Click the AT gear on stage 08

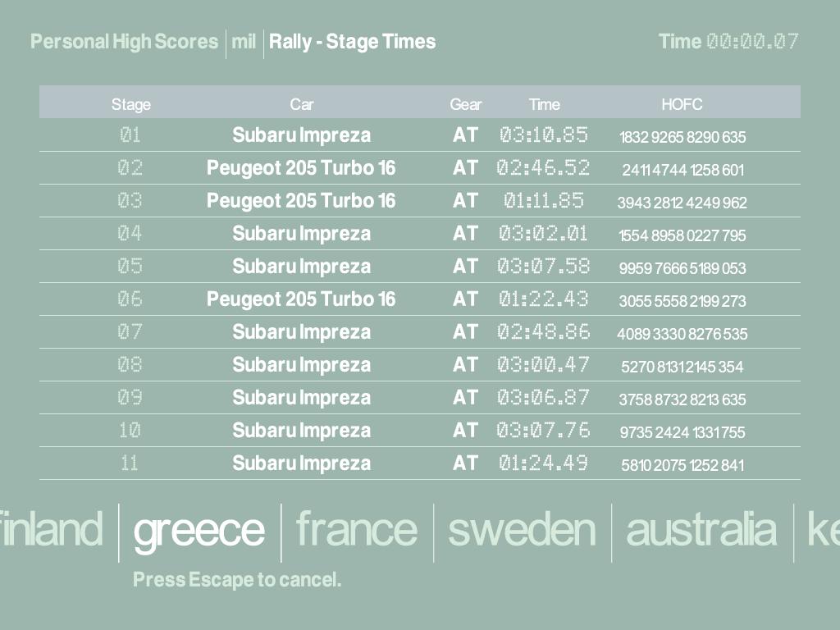tap(465, 365)
